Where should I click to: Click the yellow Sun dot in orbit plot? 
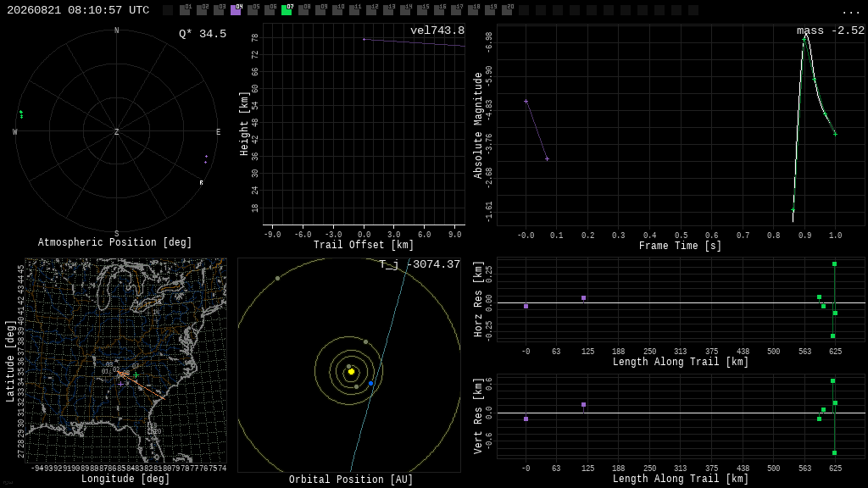[351, 372]
